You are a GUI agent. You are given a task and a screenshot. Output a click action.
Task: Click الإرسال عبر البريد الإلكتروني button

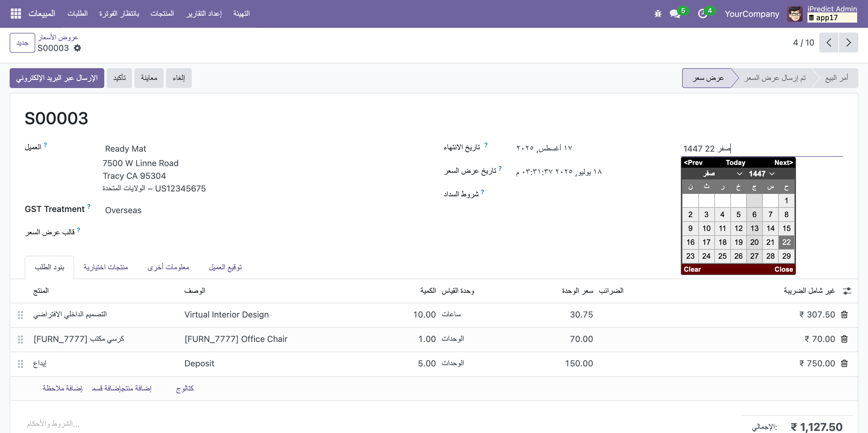[x=57, y=78]
